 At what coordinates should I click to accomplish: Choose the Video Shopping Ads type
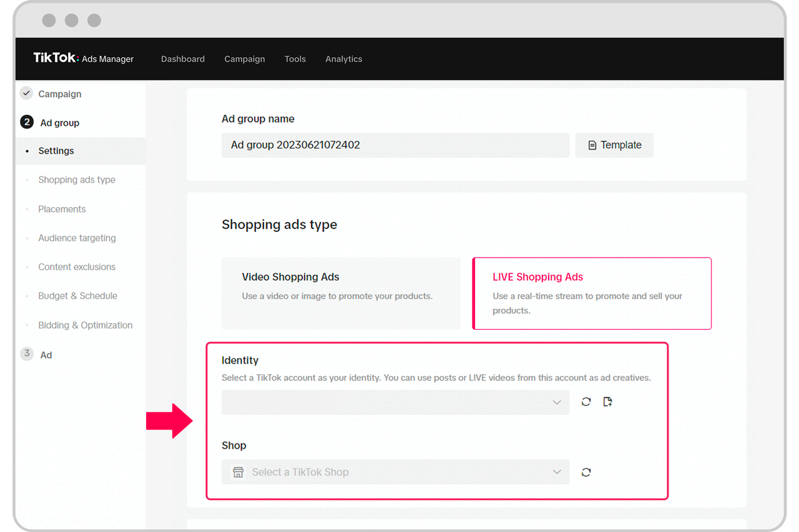point(341,293)
